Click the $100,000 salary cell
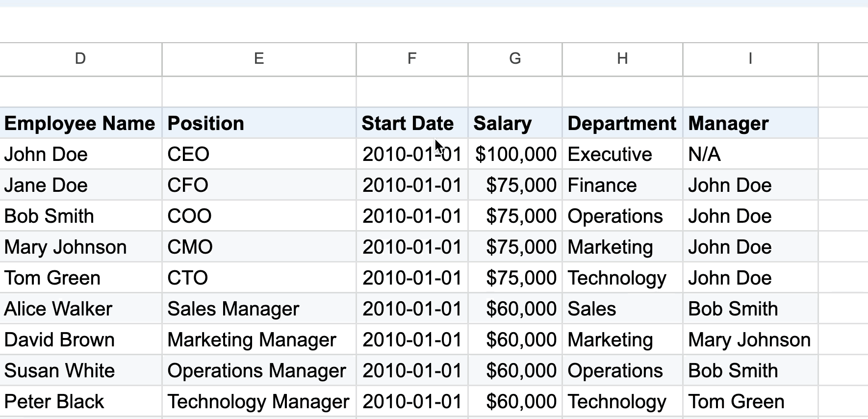The width and height of the screenshot is (868, 419). coord(516,155)
